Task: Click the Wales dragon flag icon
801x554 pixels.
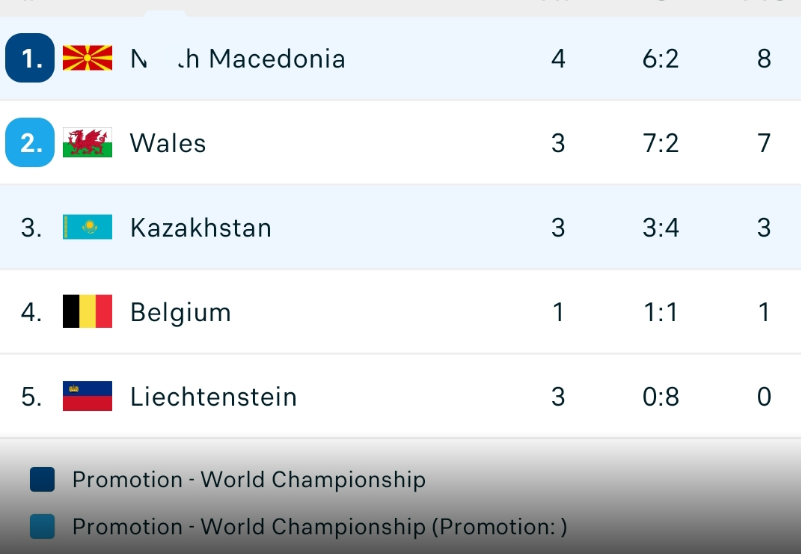Action: (87, 143)
